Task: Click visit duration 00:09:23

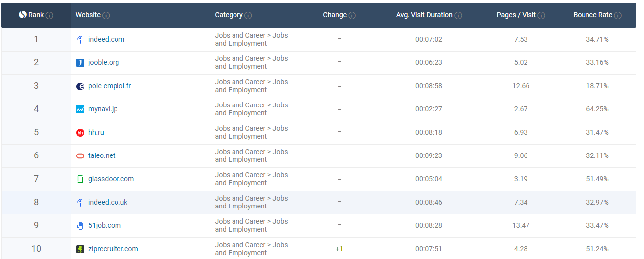Action: [x=429, y=155]
